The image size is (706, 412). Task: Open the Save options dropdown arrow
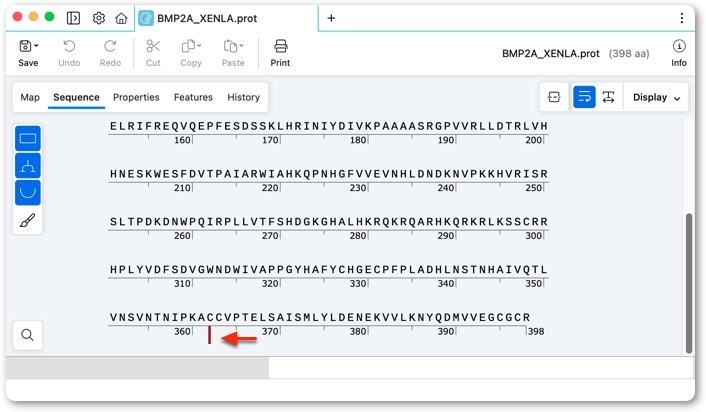[x=36, y=45]
